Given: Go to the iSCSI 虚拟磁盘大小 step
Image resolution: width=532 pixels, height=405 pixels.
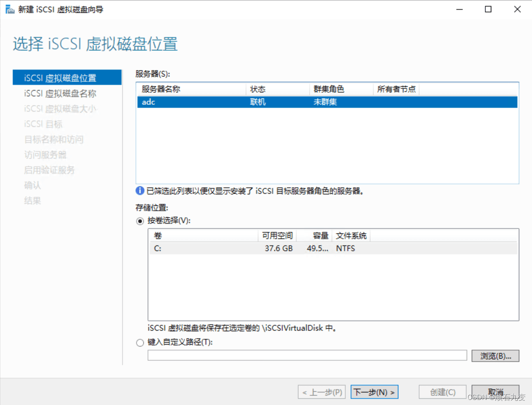Looking at the screenshot, I should 60,109.
